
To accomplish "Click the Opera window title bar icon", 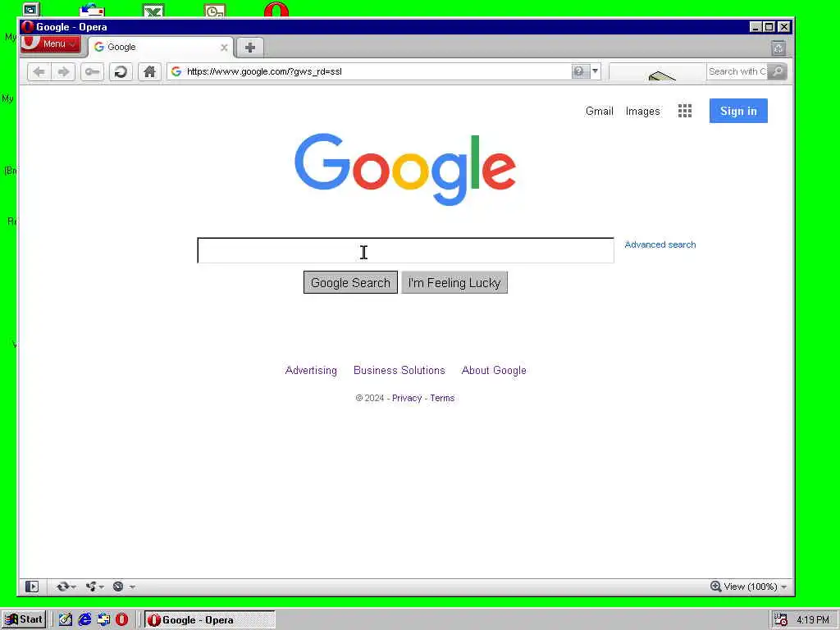I will click(28, 27).
